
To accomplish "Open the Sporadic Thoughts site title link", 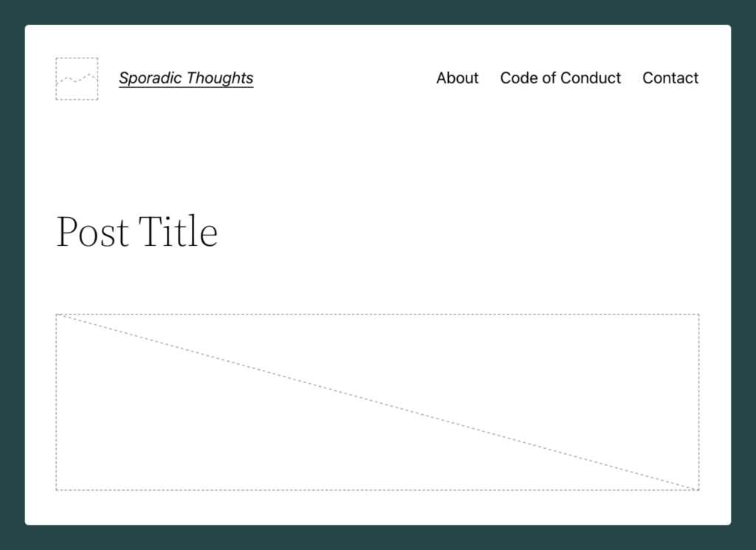I will coord(186,78).
